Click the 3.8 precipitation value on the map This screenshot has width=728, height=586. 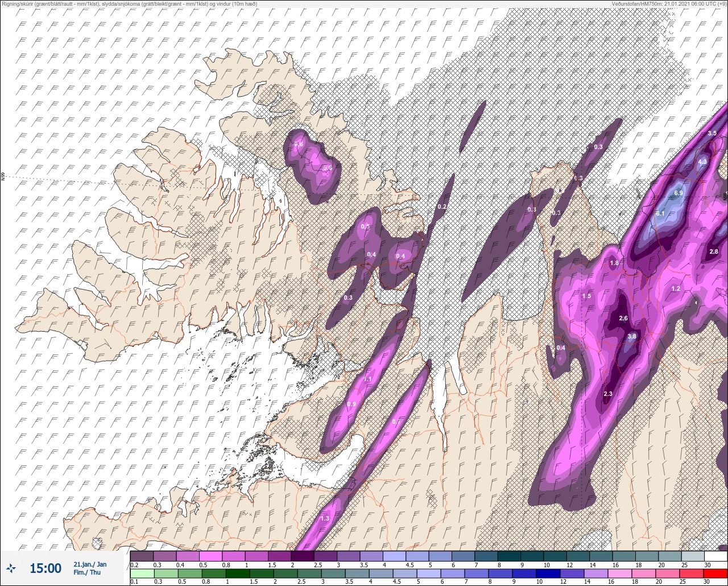coord(632,337)
